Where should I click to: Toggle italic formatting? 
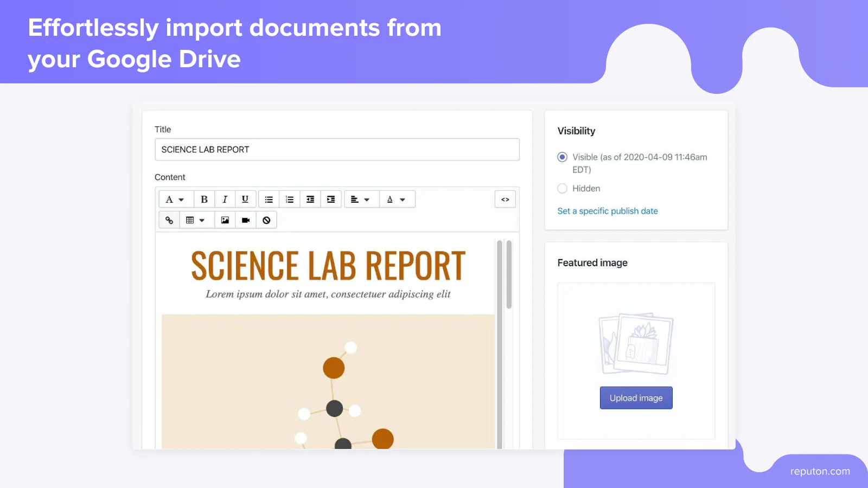coord(225,200)
